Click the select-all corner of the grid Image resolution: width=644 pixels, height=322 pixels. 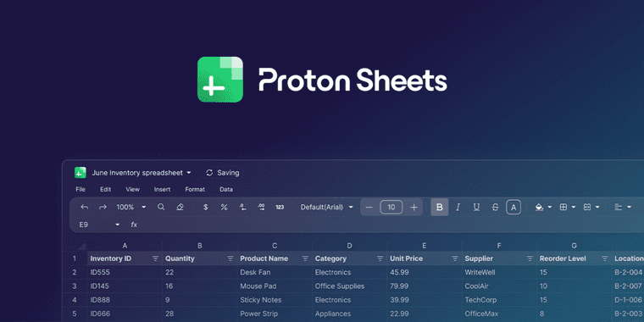click(x=81, y=246)
